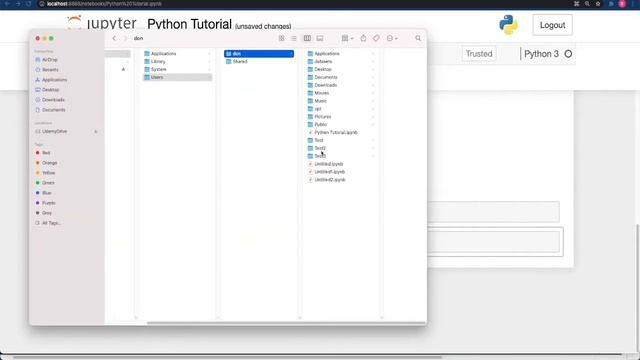640x360 pixels.
Task: Click the Finder search magnifier icon
Action: click(418, 38)
